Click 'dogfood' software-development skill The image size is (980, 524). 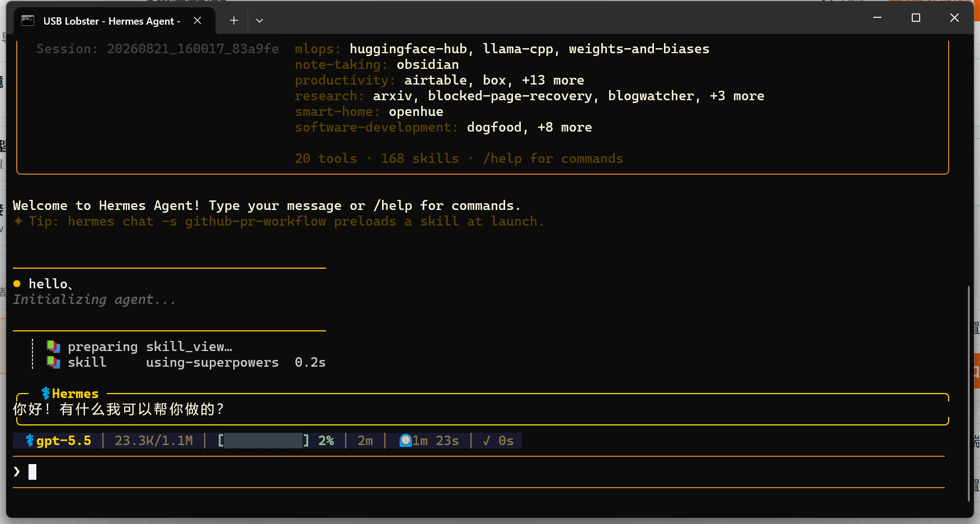494,127
